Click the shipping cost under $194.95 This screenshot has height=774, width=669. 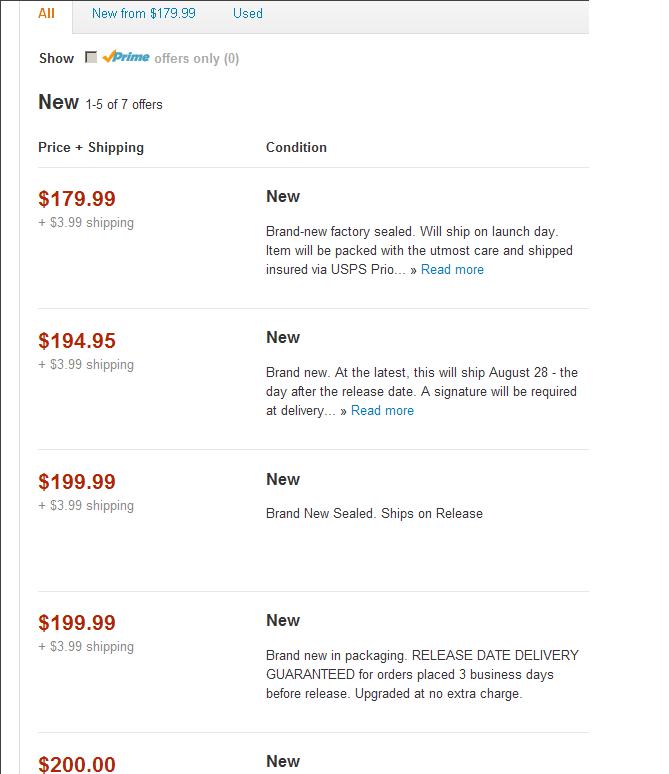(x=86, y=365)
